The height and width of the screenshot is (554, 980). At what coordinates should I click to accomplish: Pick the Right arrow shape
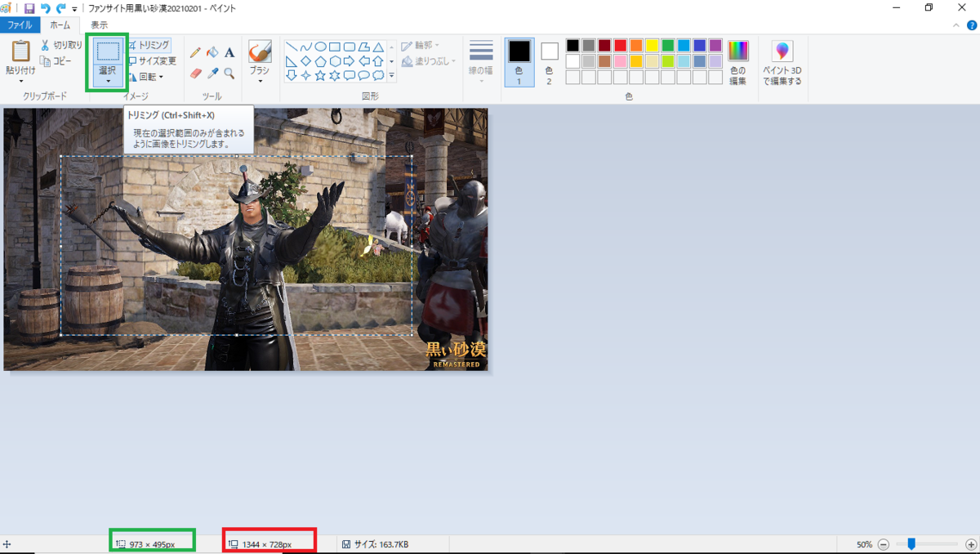(350, 61)
